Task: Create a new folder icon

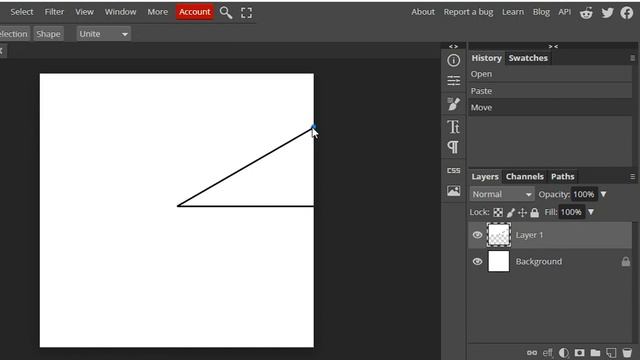Action: 595,353
